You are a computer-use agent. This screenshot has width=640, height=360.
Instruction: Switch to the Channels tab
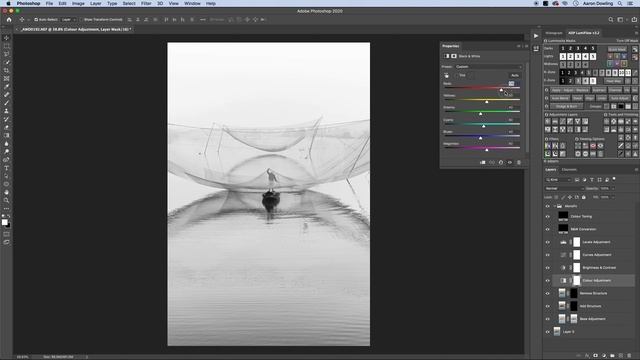[569, 169]
